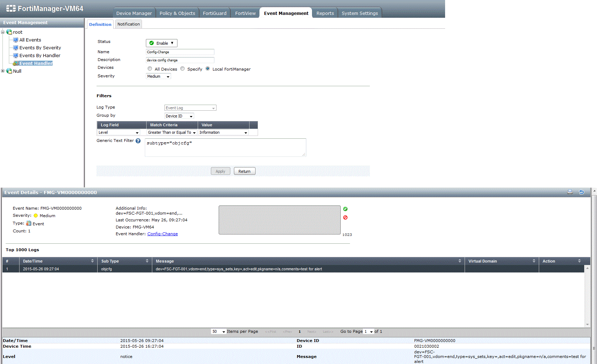Image resolution: width=597 pixels, height=364 pixels.
Task: Sort logs by Sub Type column arrows
Action: coord(147,261)
